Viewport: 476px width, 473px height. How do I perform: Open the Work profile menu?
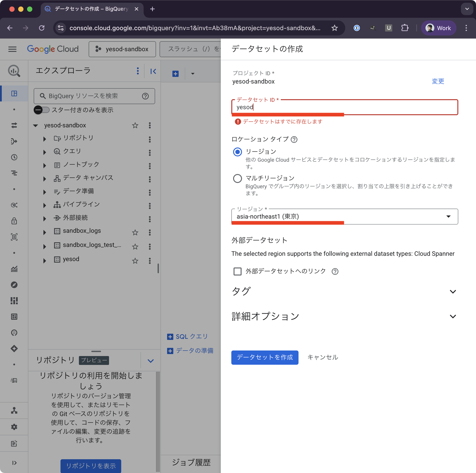[x=439, y=28]
